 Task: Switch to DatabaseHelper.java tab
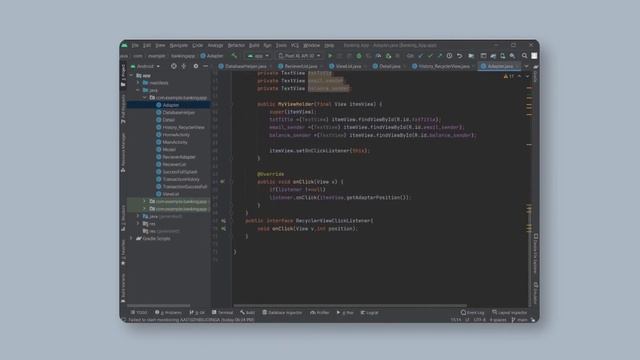click(x=245, y=66)
